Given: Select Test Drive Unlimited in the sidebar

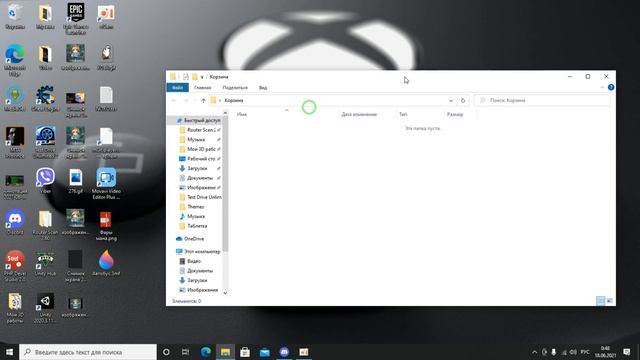Looking at the screenshot, I should pos(200,197).
